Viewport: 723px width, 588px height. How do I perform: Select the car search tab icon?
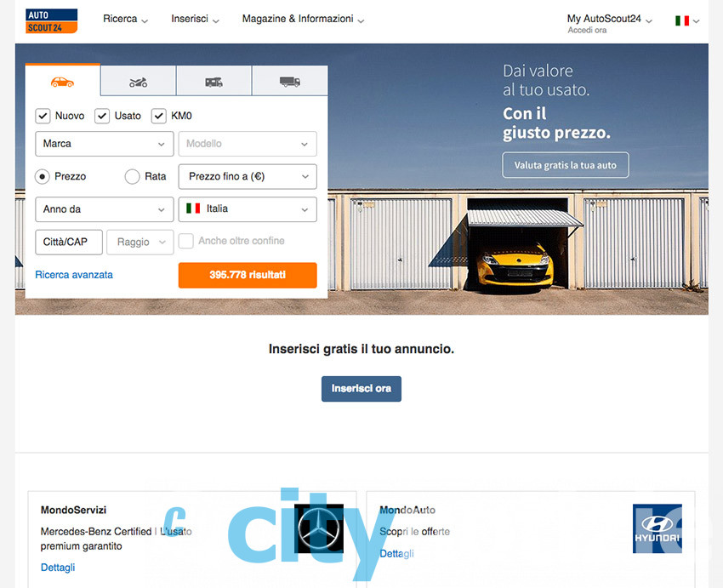coord(62,82)
